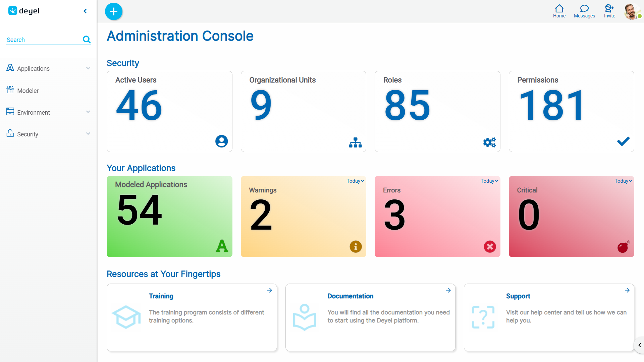Image resolution: width=644 pixels, height=362 pixels.
Task: Open Warnings Today period dropdown
Action: (x=355, y=181)
